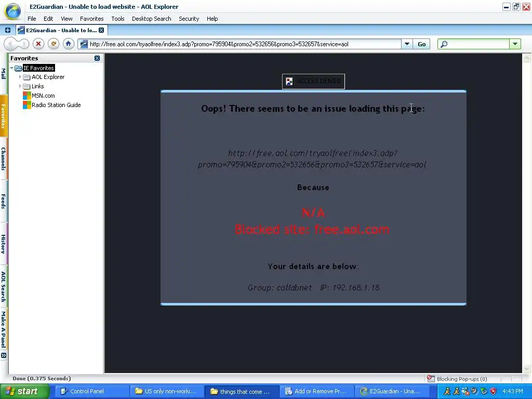The height and width of the screenshot is (399, 532).
Task: Collapse the IE Favorites tree node
Action: [x=12, y=68]
